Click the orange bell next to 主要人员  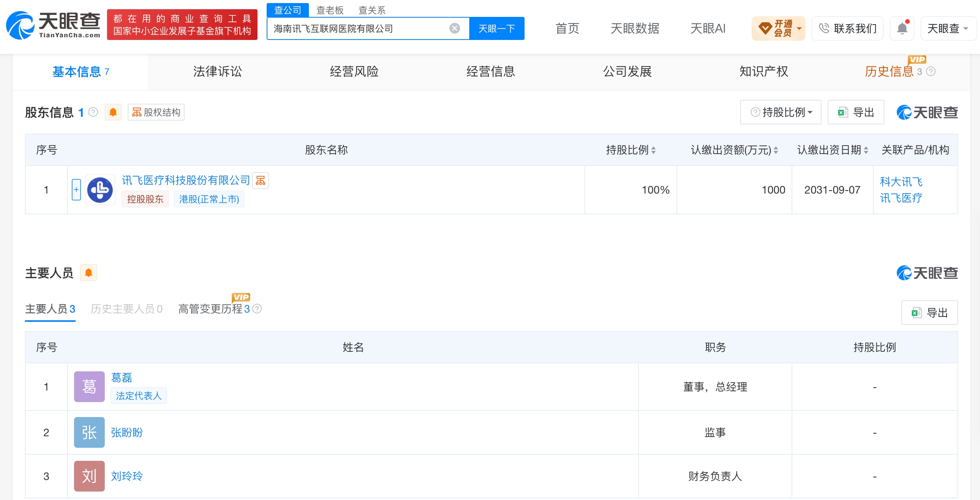[x=89, y=273]
